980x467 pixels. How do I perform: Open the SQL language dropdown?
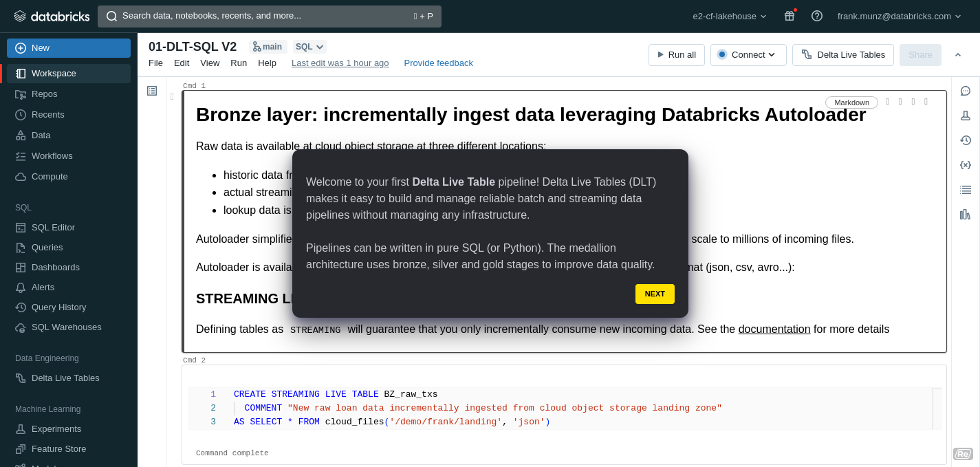[x=309, y=46]
